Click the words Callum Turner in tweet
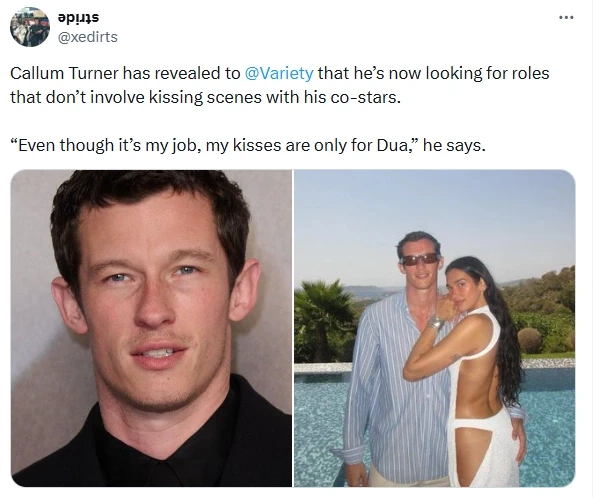This screenshot has width=593, height=497. tap(64, 73)
